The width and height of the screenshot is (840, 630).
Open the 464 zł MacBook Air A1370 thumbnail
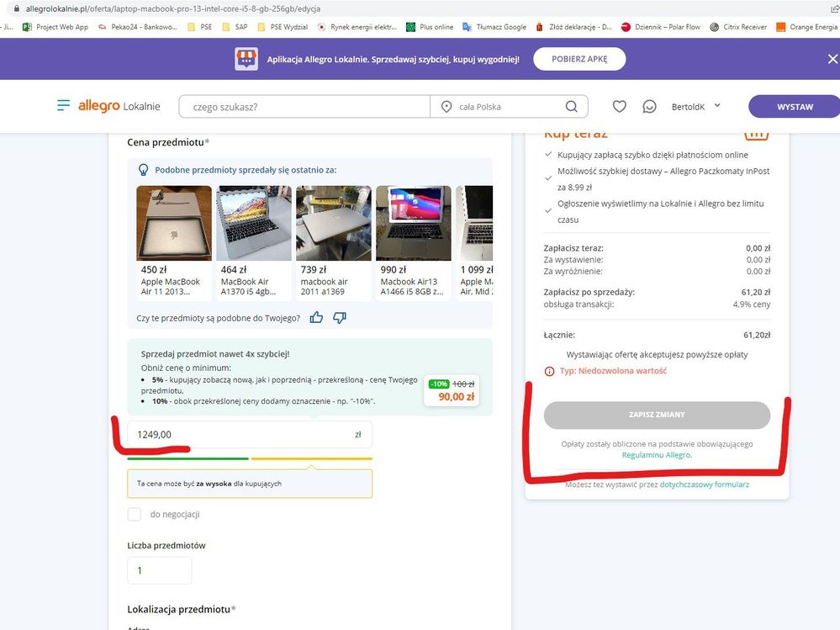click(x=254, y=223)
